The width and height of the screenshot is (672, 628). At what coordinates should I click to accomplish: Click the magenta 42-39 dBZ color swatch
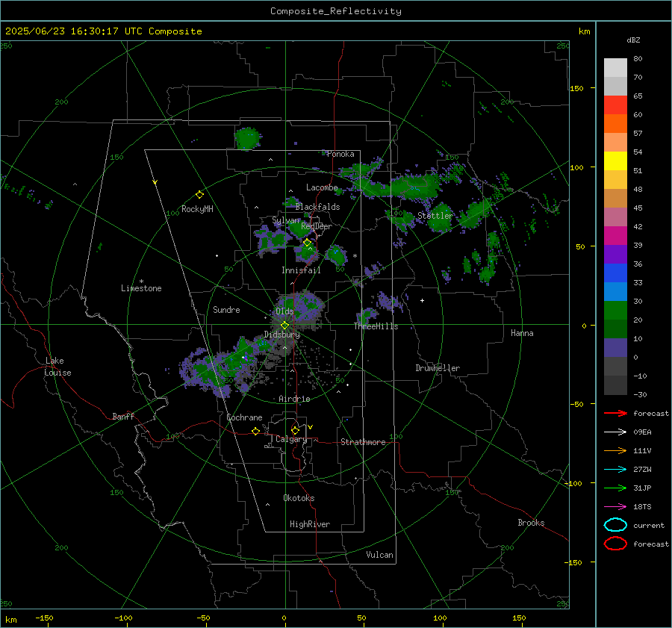(x=615, y=235)
